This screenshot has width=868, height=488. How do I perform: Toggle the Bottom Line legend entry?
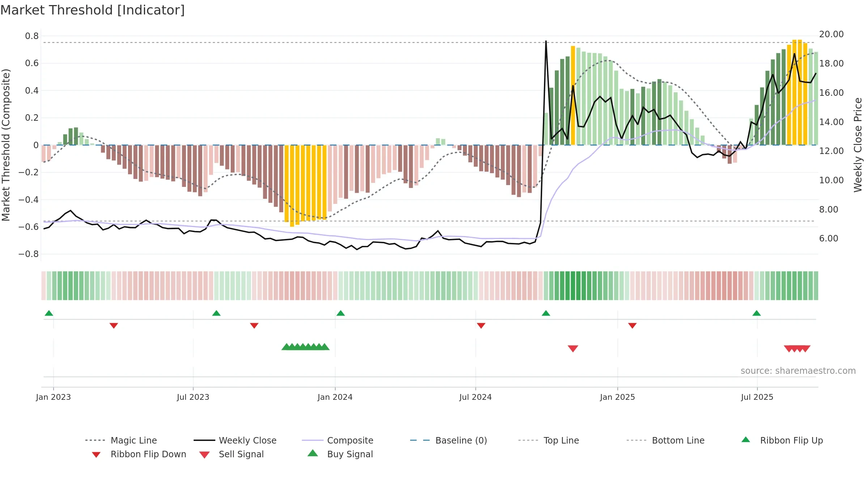665,440
